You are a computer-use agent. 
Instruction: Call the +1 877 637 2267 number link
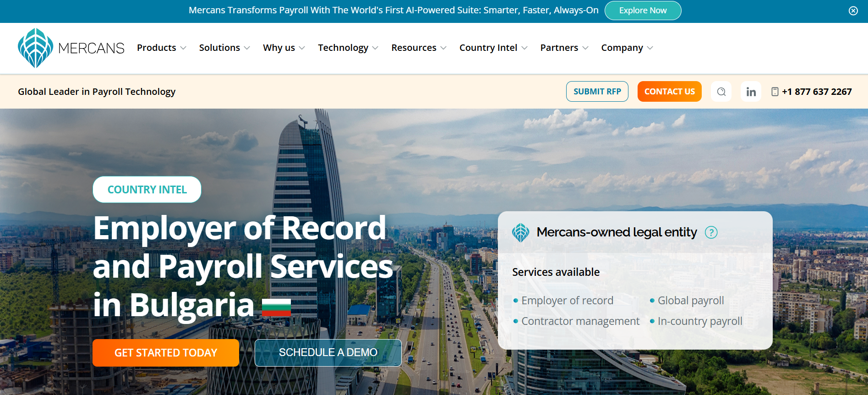pyautogui.click(x=817, y=92)
